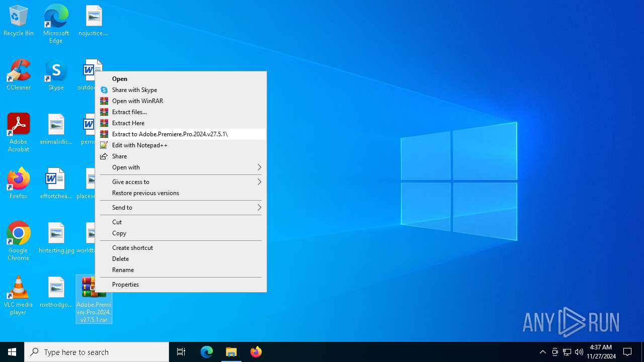Choose Delete in the context menu

(181, 259)
